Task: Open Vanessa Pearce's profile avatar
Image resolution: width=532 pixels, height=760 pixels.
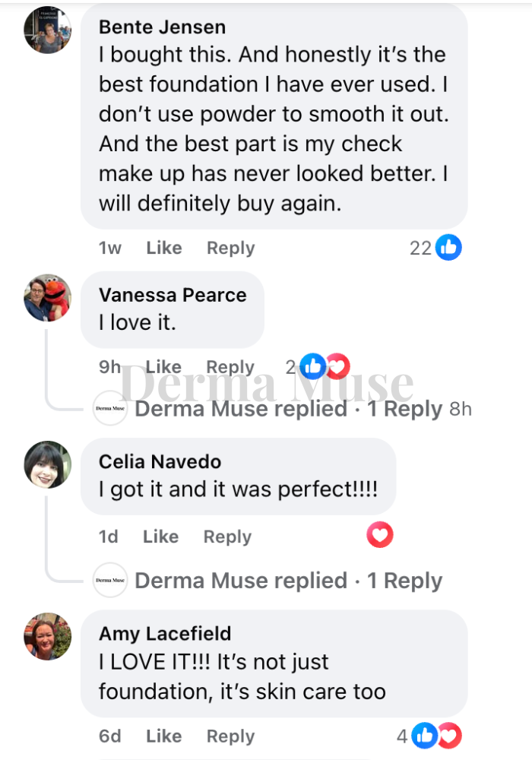Action: tap(48, 297)
